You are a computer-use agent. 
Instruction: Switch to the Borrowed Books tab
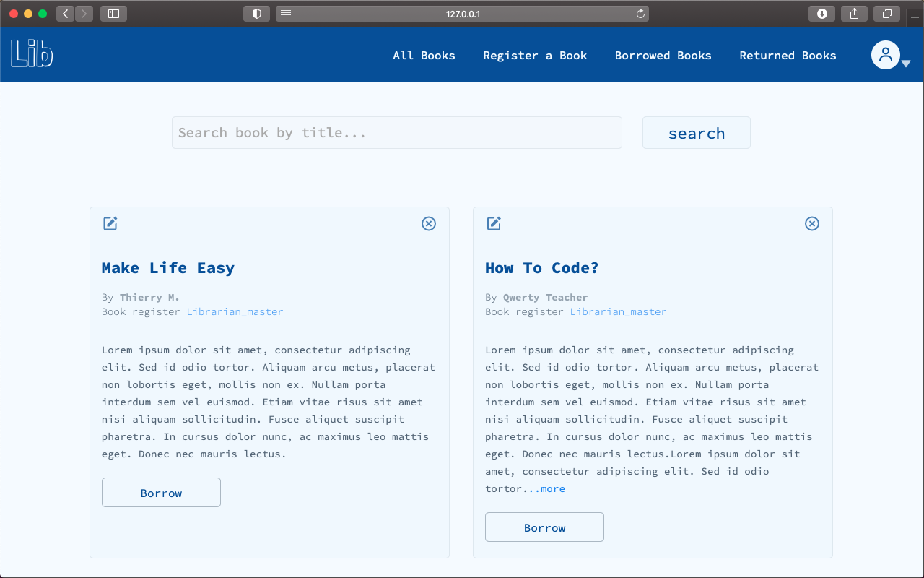coord(663,55)
